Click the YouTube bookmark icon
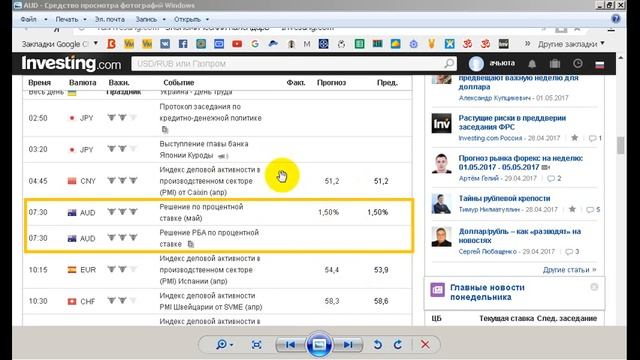The image size is (640, 360). coord(237,44)
